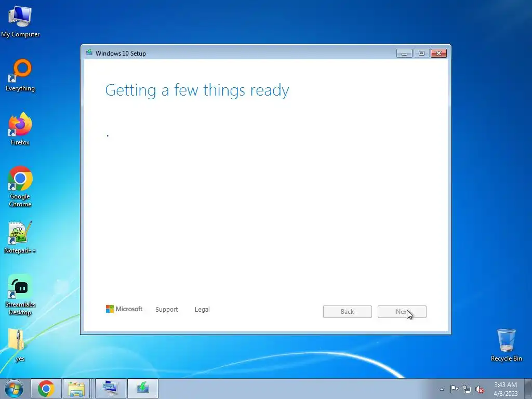Open the clock showing 3:43 AM
This screenshot has width=532, height=399.
pyautogui.click(x=506, y=389)
